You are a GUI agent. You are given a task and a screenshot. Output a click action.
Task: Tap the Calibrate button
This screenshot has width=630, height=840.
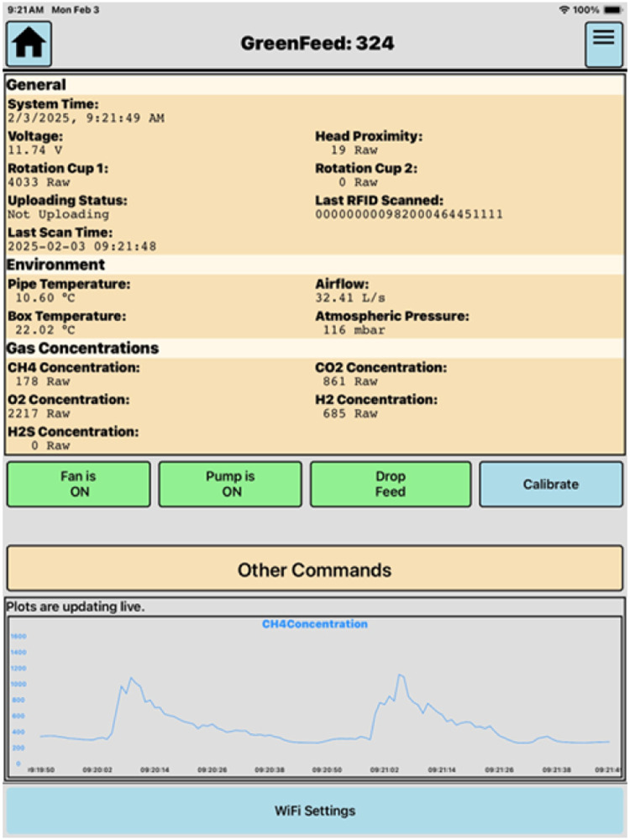click(x=551, y=485)
